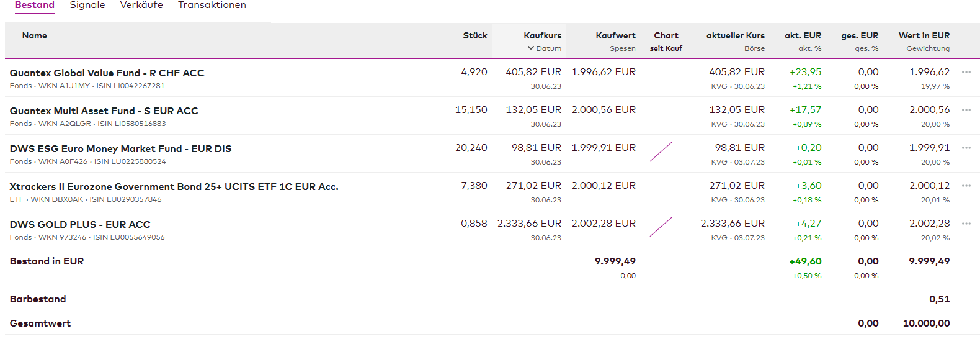
Task: Sort table by Name column header
Action: (35, 35)
